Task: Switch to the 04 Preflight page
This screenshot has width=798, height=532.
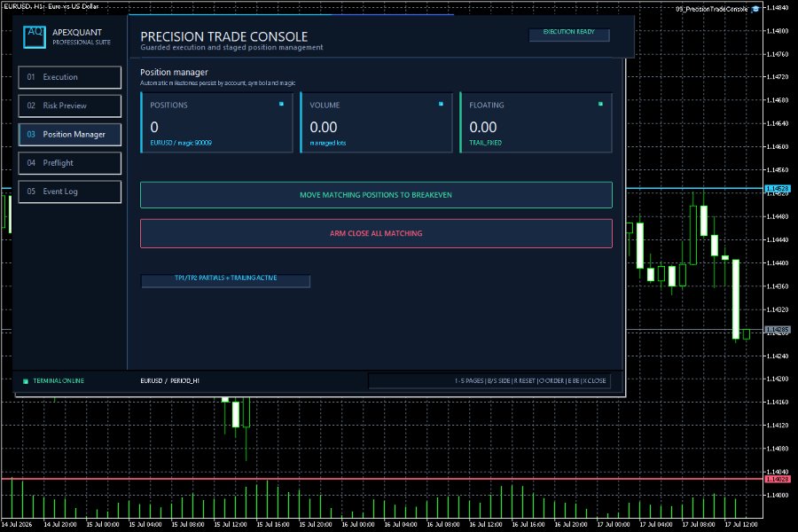Action: pyautogui.click(x=70, y=163)
